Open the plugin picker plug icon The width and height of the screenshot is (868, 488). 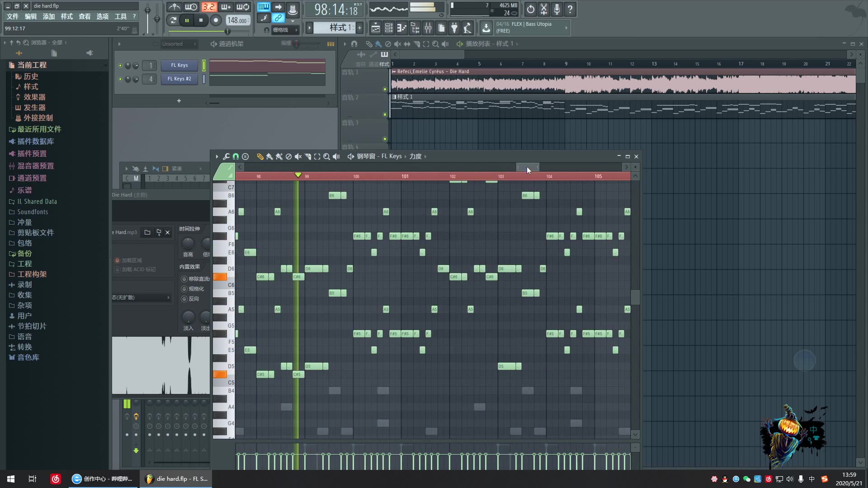[454, 28]
